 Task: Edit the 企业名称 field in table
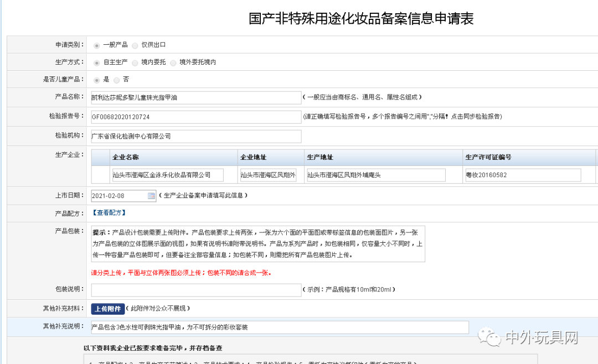click(168, 175)
